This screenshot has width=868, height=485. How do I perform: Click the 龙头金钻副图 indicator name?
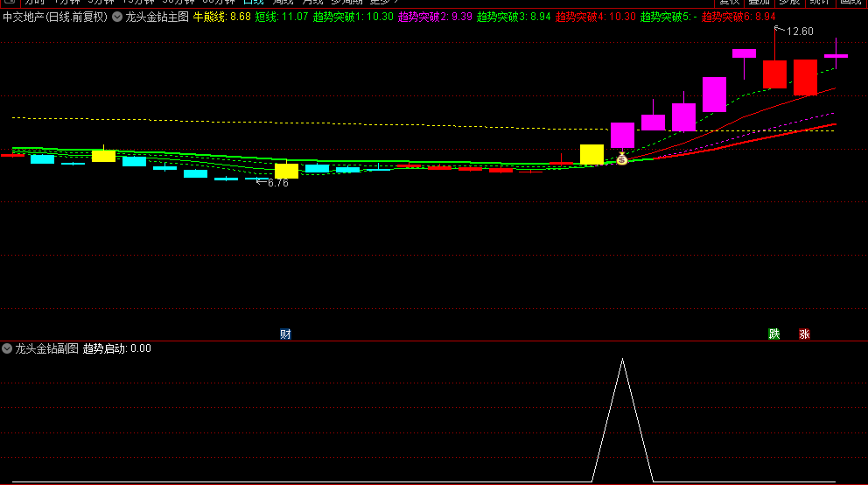(47, 348)
